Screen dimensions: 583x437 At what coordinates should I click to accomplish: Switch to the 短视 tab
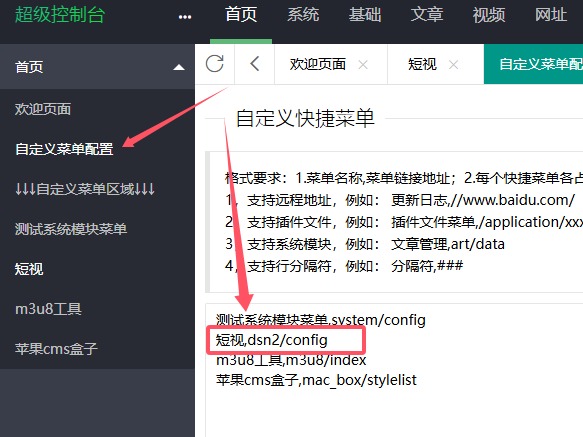pyautogui.click(x=422, y=64)
